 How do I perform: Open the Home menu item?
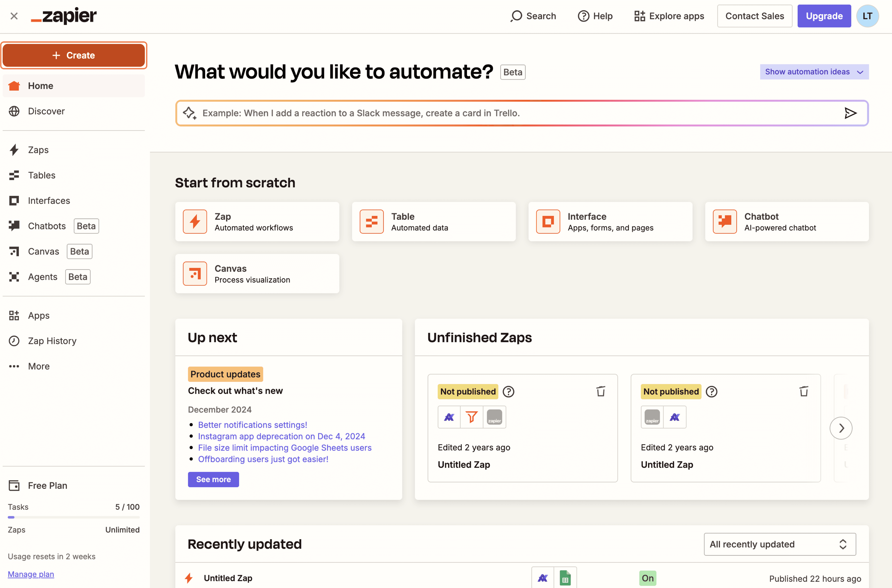click(x=73, y=86)
